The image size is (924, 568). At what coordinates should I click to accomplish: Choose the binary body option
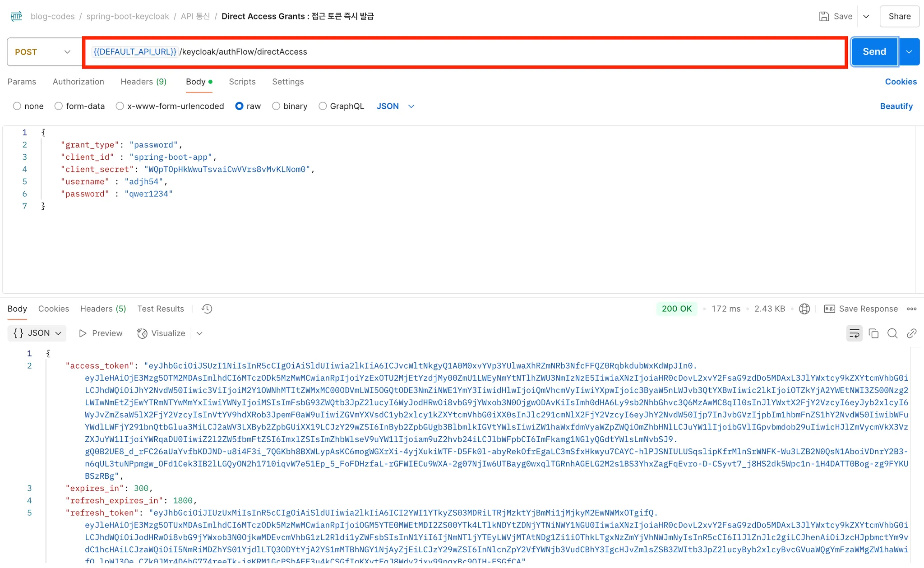click(276, 106)
